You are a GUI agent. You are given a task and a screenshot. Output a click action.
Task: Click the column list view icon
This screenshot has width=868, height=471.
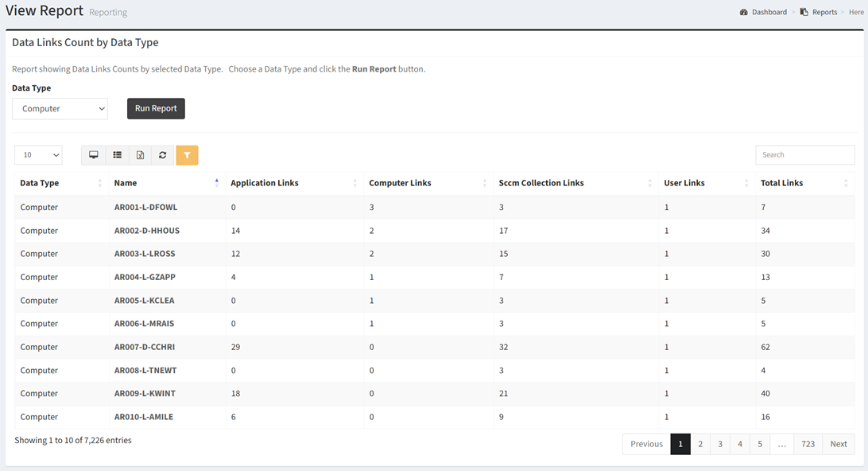tap(117, 155)
